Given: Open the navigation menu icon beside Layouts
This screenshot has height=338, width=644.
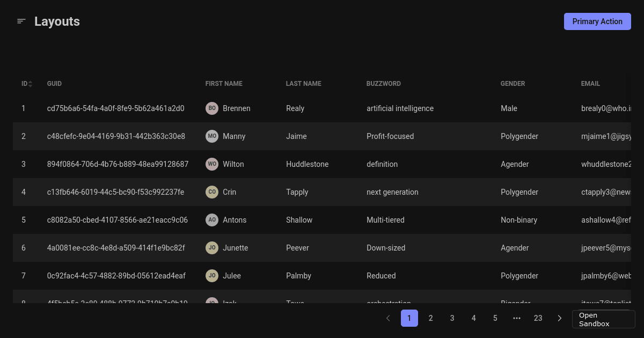Looking at the screenshot, I should (x=21, y=21).
